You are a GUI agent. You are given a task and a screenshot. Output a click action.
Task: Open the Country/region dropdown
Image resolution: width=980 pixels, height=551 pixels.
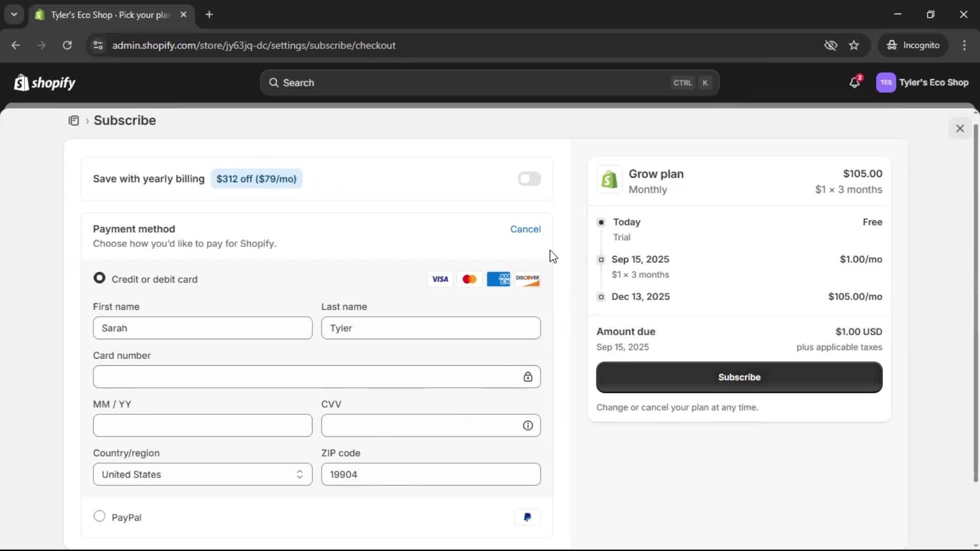coord(202,474)
